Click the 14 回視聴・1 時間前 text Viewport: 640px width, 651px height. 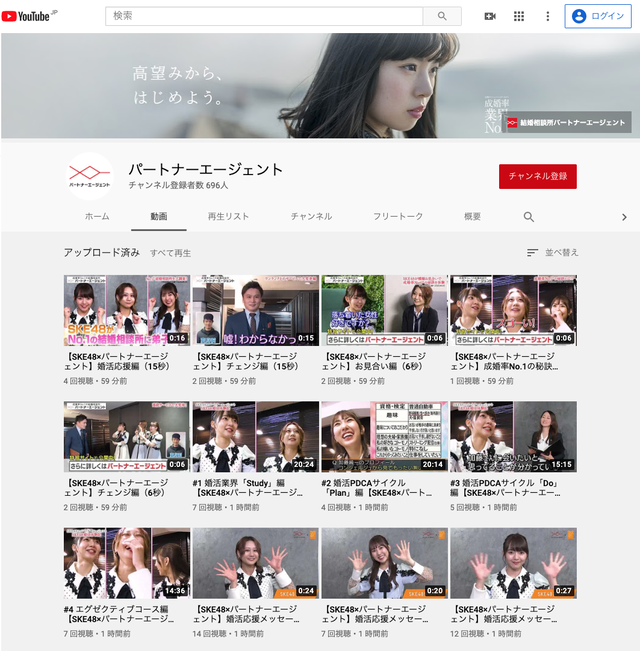[x=228, y=634]
